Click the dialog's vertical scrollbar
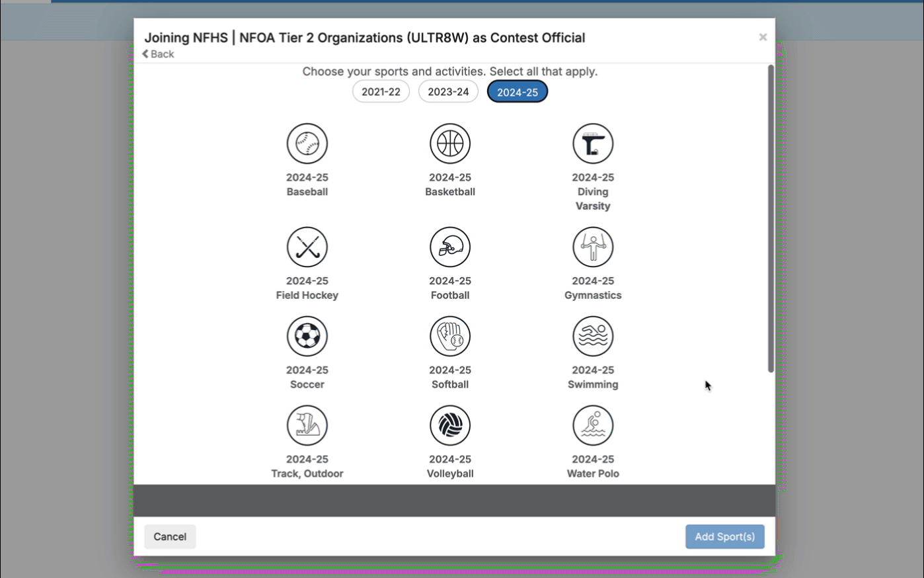This screenshot has height=578, width=924. pos(770,218)
